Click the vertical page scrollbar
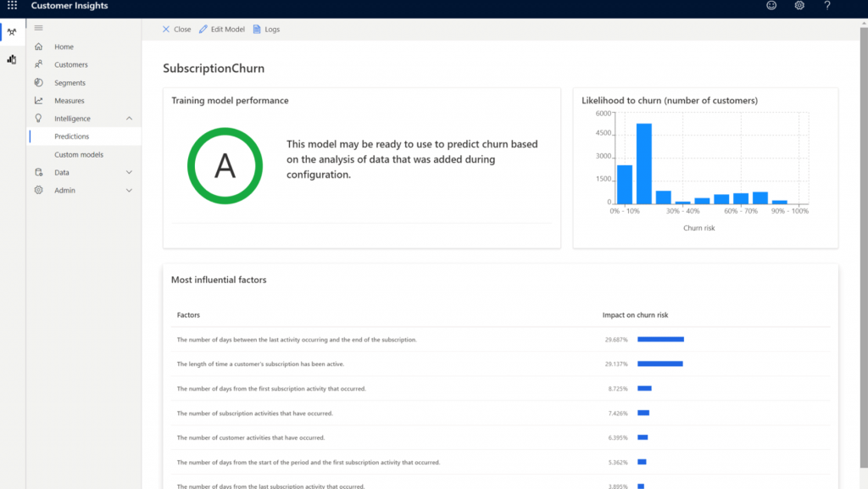The height and width of the screenshot is (489, 868). click(x=864, y=247)
